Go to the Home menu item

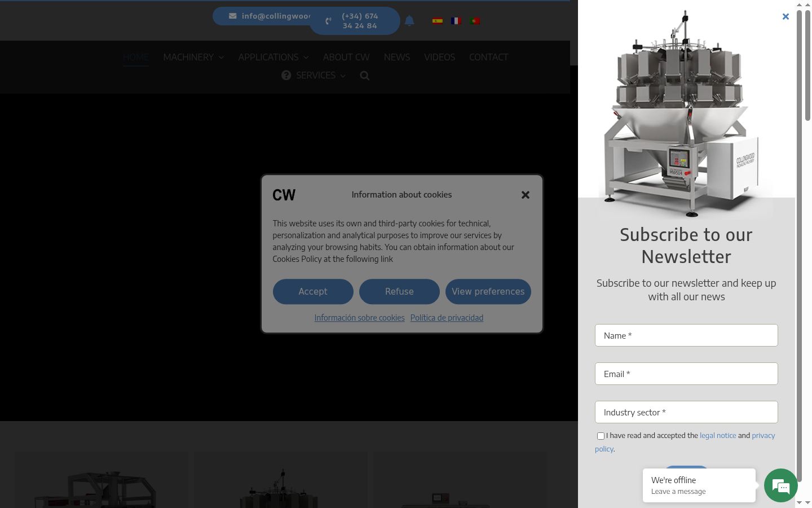click(x=136, y=57)
